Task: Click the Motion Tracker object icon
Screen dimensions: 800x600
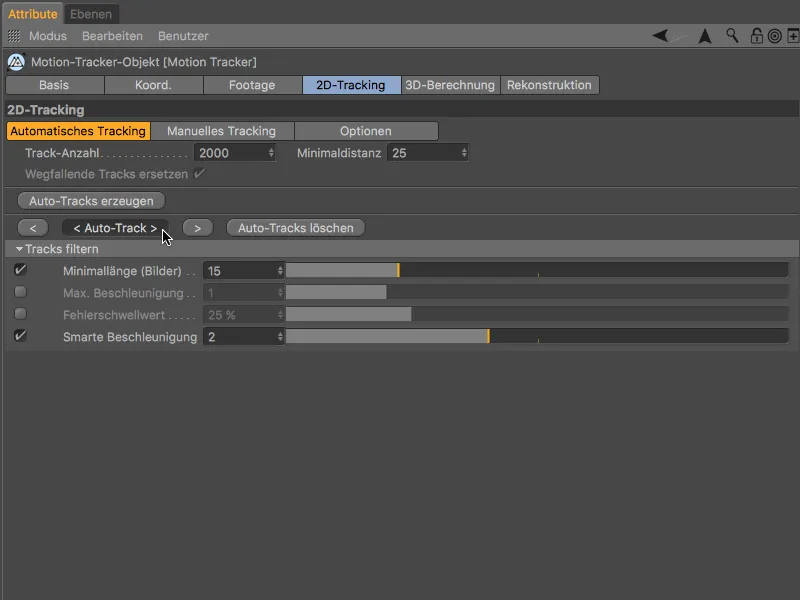Action: click(16, 62)
